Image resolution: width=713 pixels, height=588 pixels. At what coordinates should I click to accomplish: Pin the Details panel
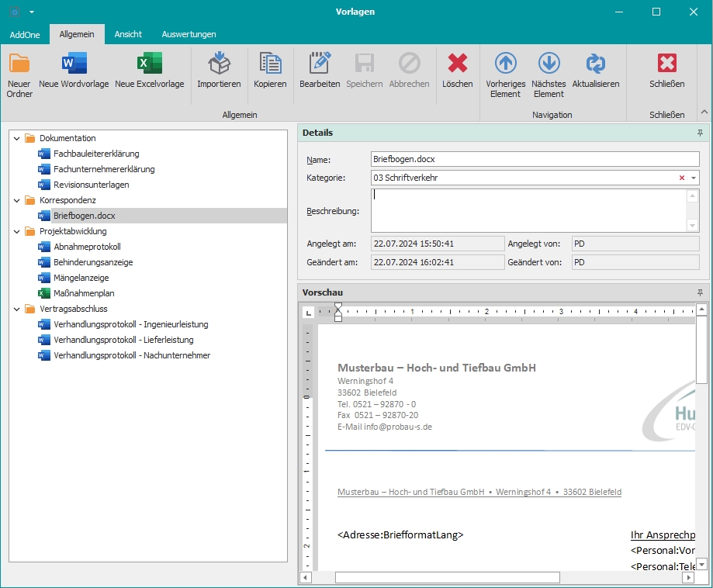click(x=700, y=133)
